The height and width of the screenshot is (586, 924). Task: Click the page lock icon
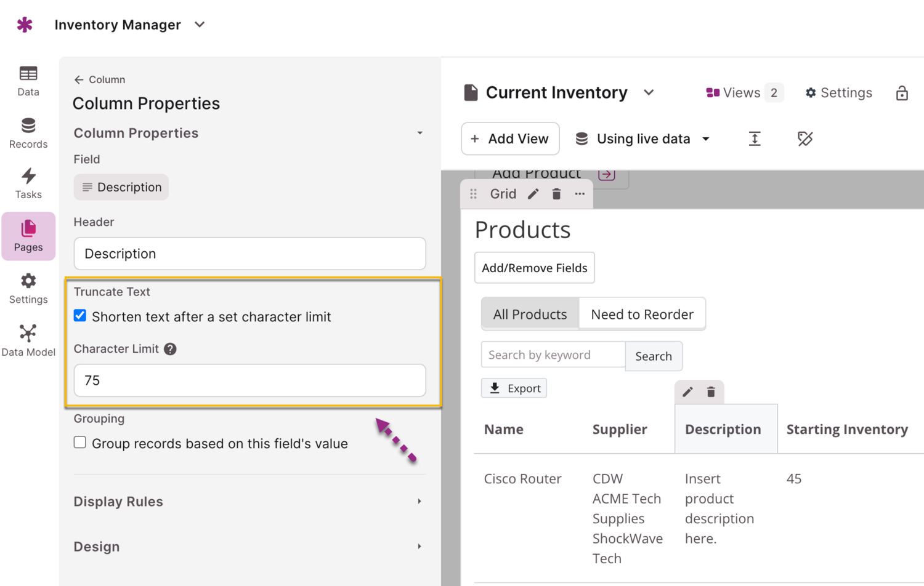(902, 93)
